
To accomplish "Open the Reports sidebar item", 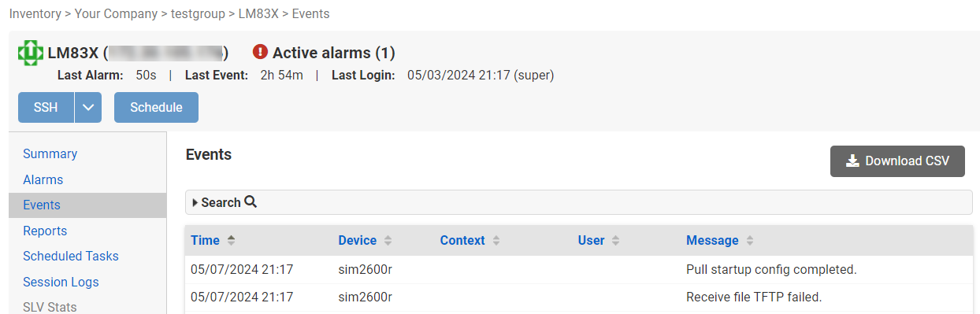I will tap(45, 231).
